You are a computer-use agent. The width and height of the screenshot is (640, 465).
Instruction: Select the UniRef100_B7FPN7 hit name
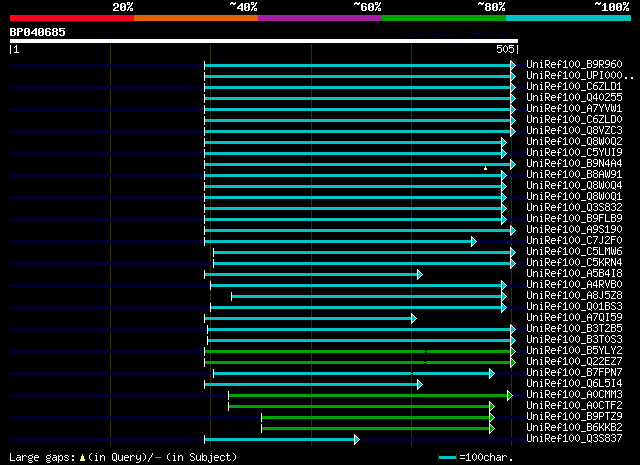[x=574, y=372]
